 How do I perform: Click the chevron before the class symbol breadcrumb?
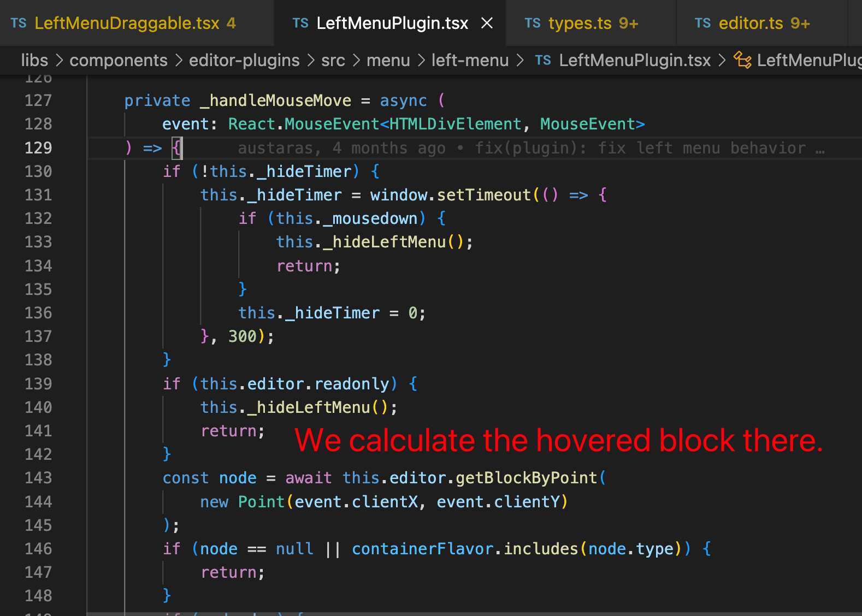[722, 60]
